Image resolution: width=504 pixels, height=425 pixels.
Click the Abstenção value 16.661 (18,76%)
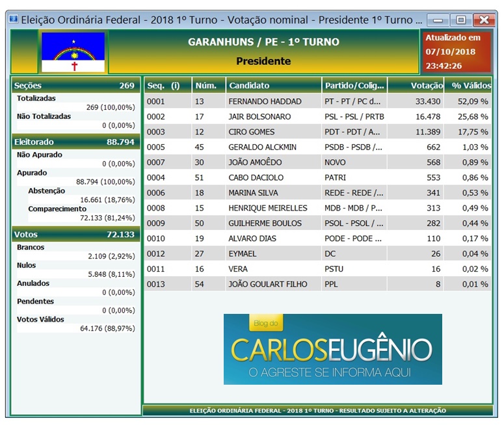pyautogui.click(x=107, y=200)
